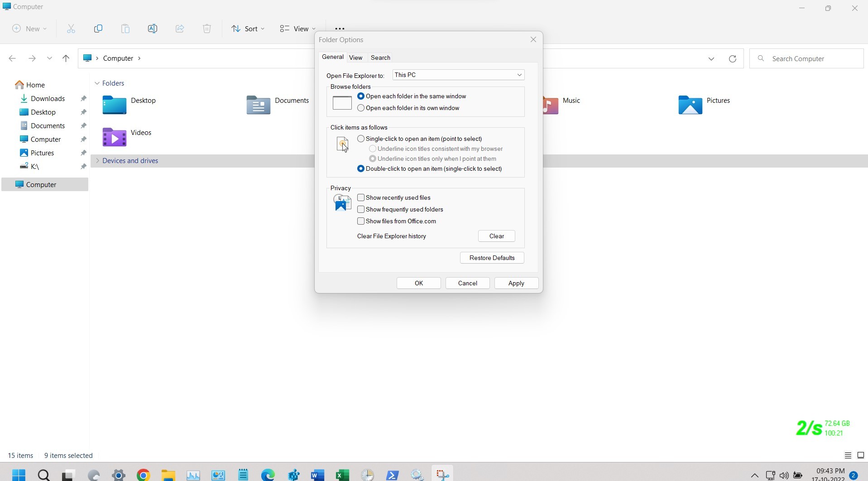
Task: Click OK in Folder Options
Action: 419,283
